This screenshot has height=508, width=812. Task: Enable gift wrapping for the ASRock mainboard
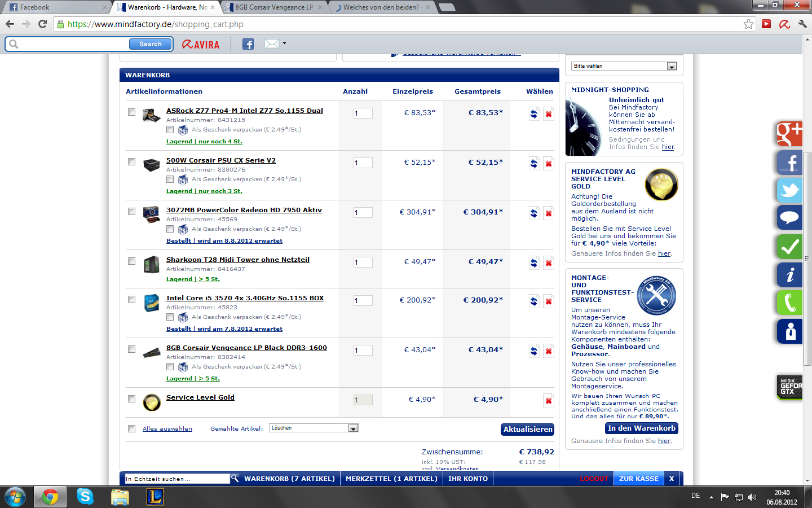click(x=170, y=130)
